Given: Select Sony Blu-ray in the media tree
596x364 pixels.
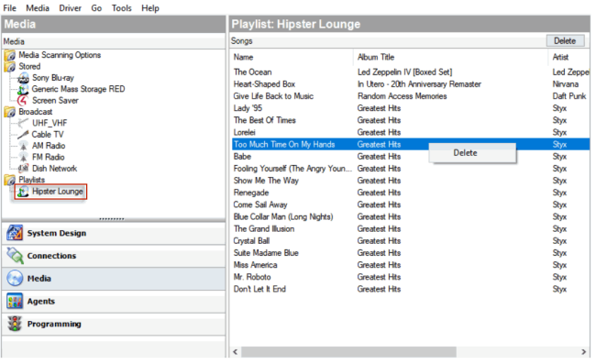Looking at the screenshot, I should (x=53, y=78).
